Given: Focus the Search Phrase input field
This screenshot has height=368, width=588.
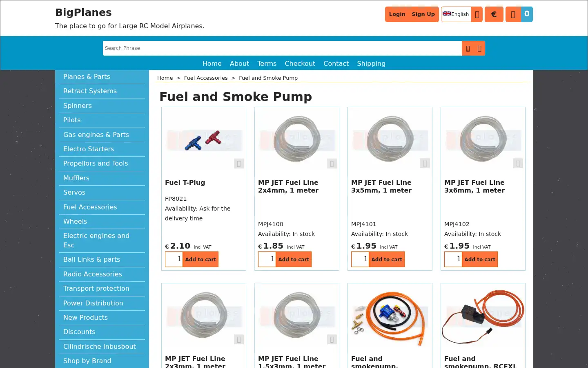Looking at the screenshot, I should tap(282, 48).
